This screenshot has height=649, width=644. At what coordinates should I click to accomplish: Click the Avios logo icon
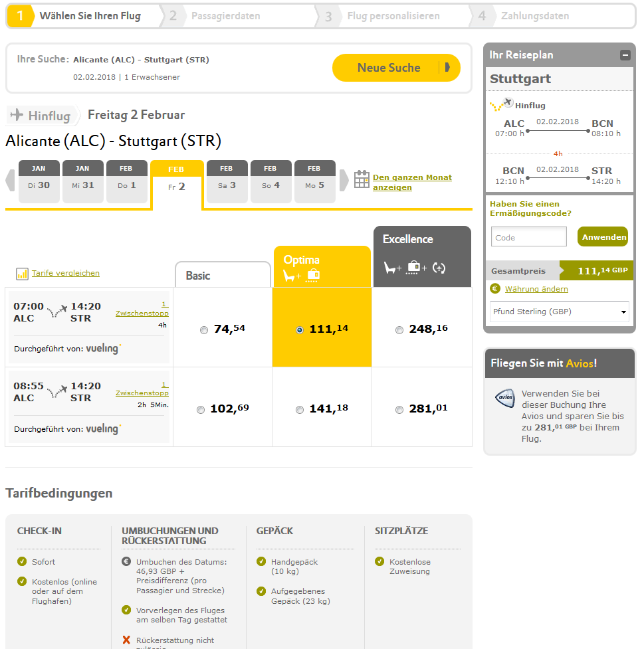[505, 399]
